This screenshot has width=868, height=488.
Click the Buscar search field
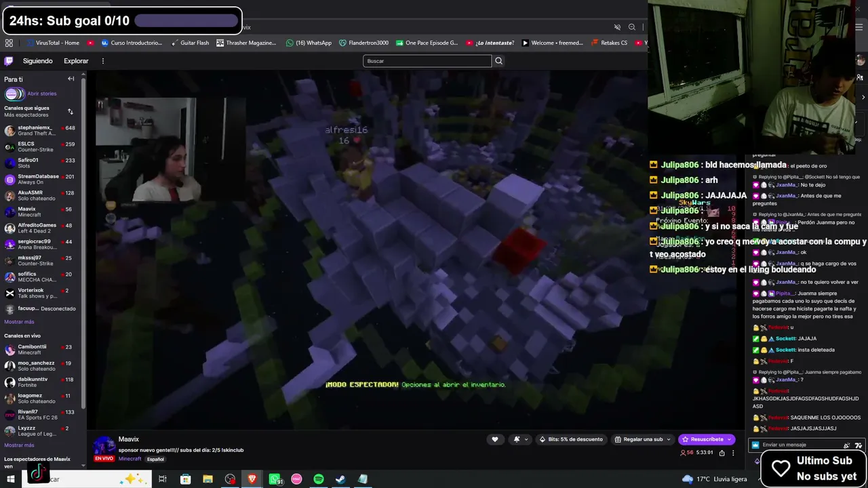pos(427,61)
